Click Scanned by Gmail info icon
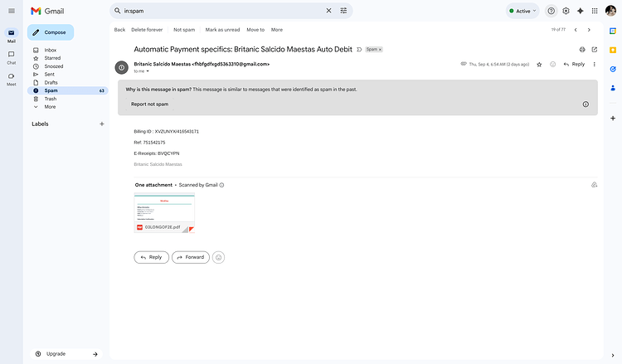 click(x=221, y=185)
